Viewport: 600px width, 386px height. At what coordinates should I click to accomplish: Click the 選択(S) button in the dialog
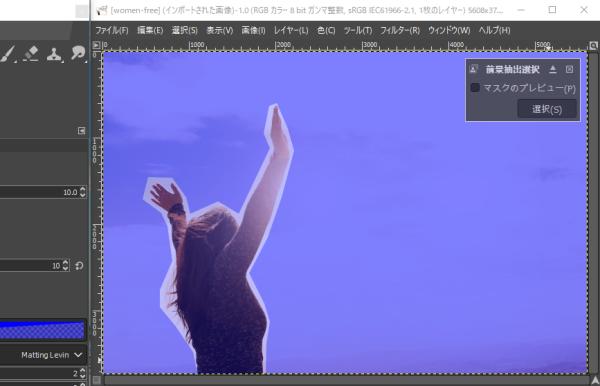pos(547,109)
